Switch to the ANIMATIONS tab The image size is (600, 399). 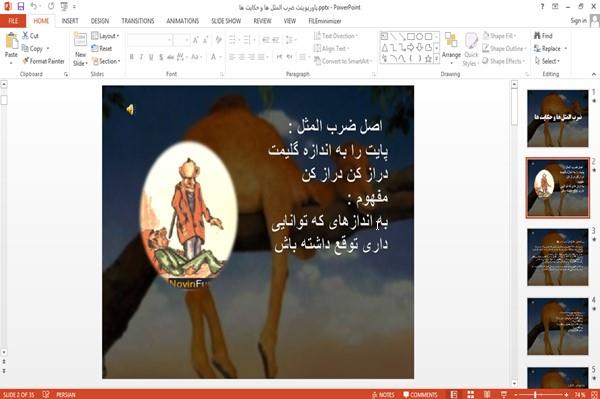tap(183, 21)
